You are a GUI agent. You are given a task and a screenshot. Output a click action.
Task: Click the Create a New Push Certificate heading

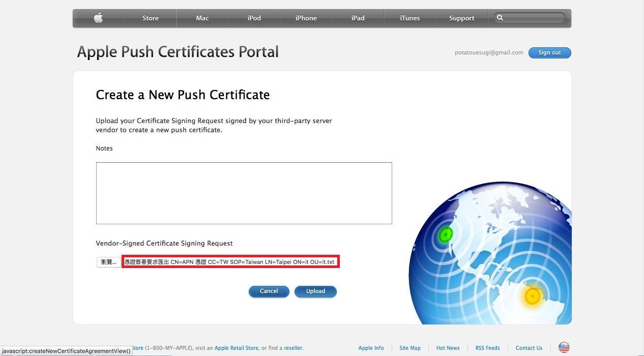[x=183, y=95]
